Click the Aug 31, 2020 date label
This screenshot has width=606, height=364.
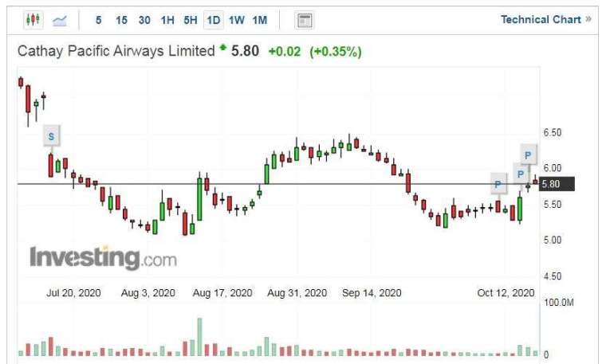297,293
